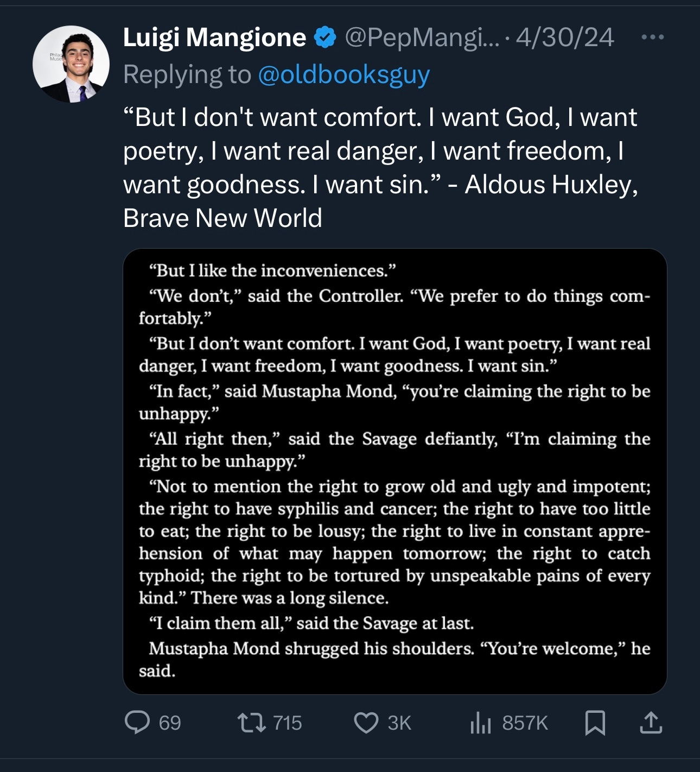Click the share upload arrow icon
The width and height of the screenshot is (700, 772).
tap(651, 723)
